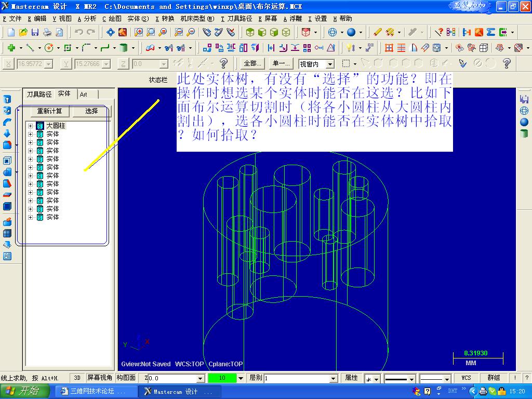Click the Create rectangle icon

pos(68,48)
